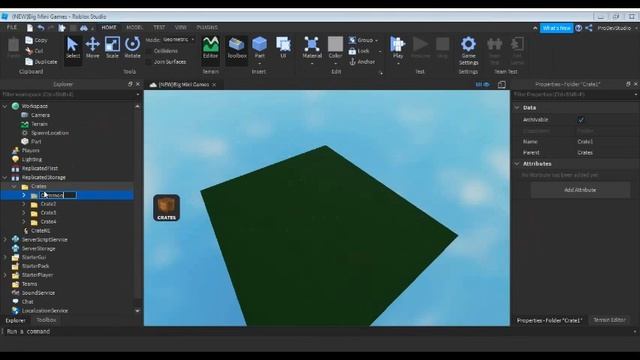The image size is (640, 360).
Task: Collapse the Workspace tree node
Action: pyautogui.click(x=5, y=106)
